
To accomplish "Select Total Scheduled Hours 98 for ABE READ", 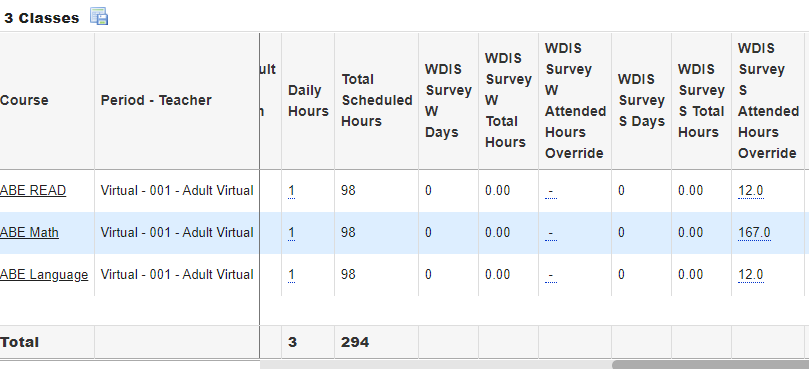I will 348,190.
